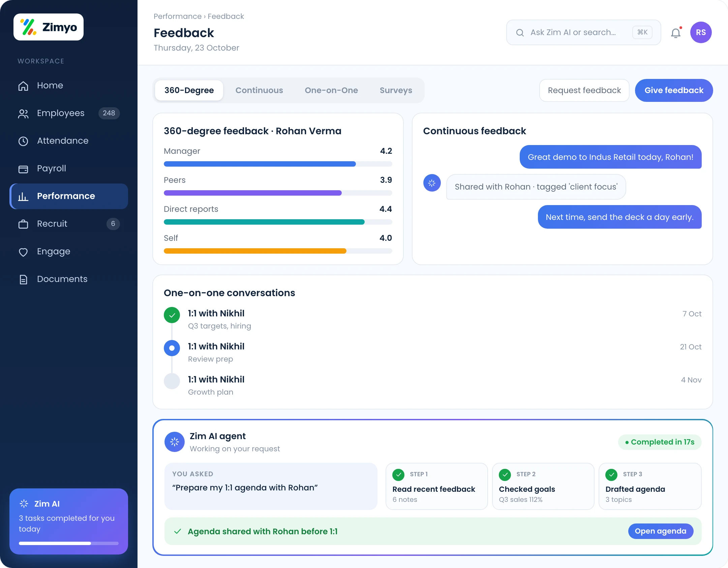
Task: Click the Engage heart icon
Action: [23, 252]
